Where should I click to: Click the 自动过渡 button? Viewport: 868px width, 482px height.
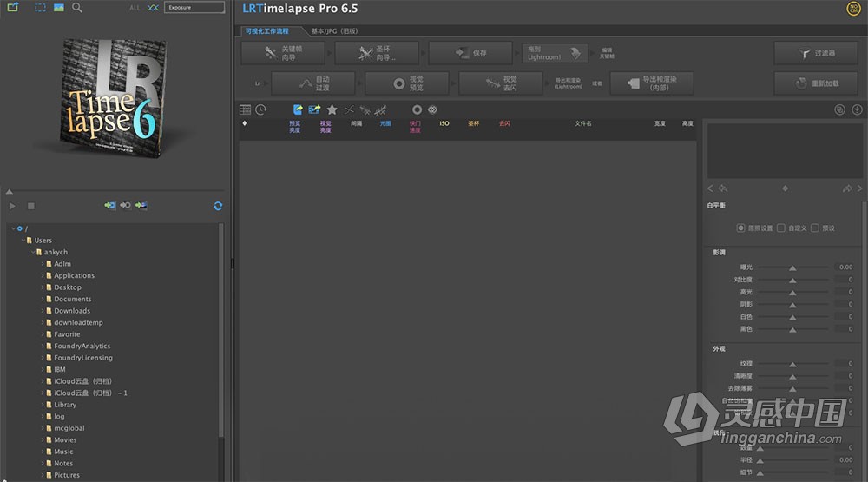click(313, 83)
